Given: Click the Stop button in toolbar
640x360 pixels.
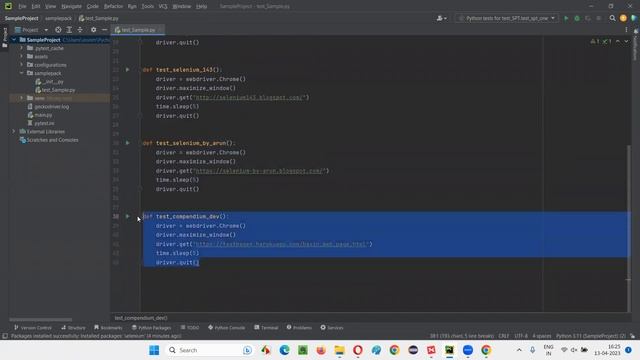Looking at the screenshot, I should coord(599,18).
